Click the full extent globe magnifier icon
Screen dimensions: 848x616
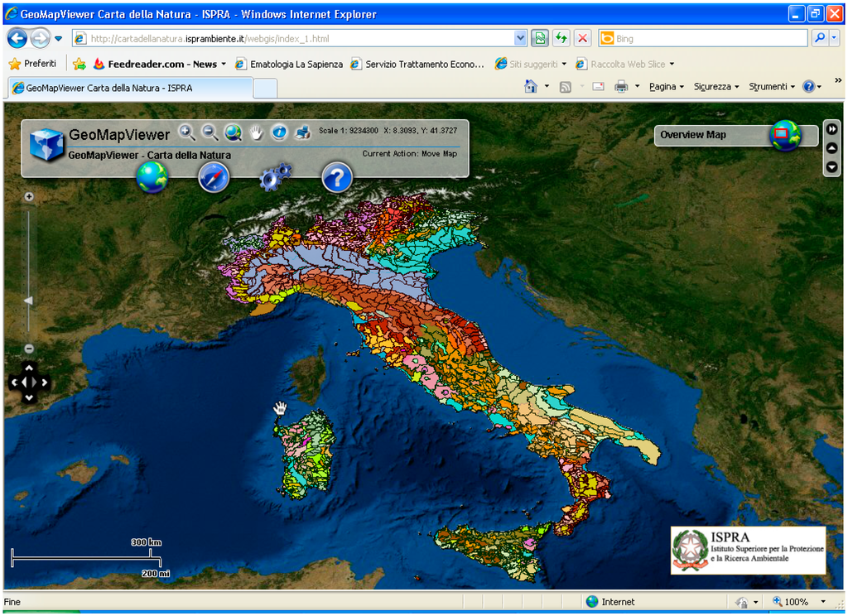coord(233,132)
